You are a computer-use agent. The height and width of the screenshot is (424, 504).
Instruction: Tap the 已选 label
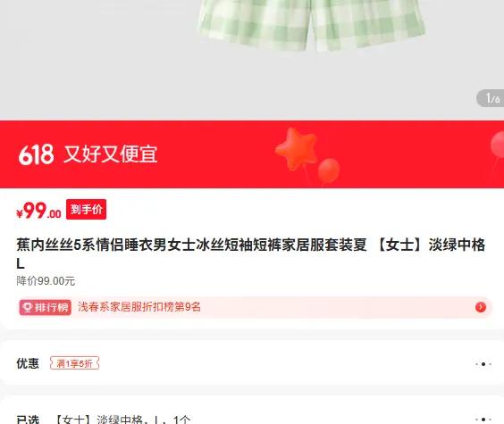[28, 420]
